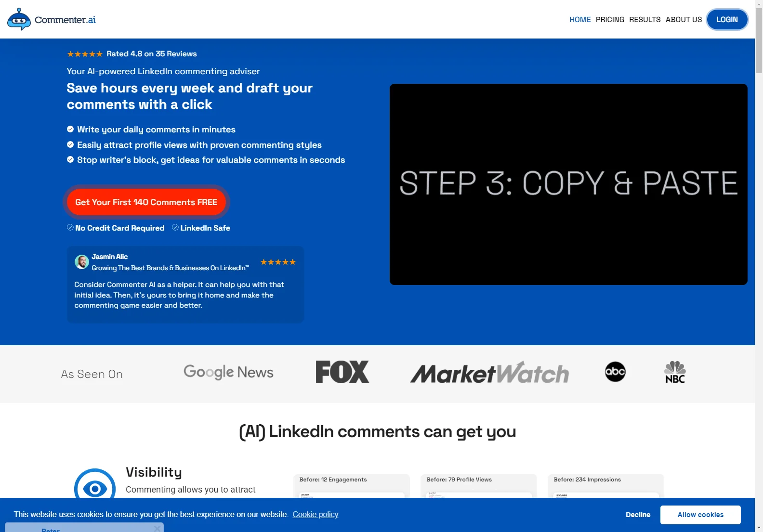
Task: Open the HOME menu item
Action: [x=580, y=20]
